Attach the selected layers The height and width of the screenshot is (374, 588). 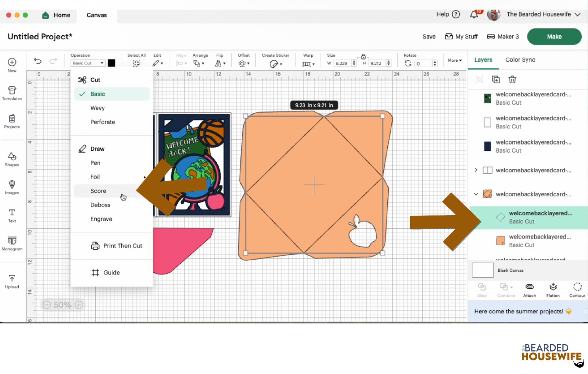coord(529,290)
